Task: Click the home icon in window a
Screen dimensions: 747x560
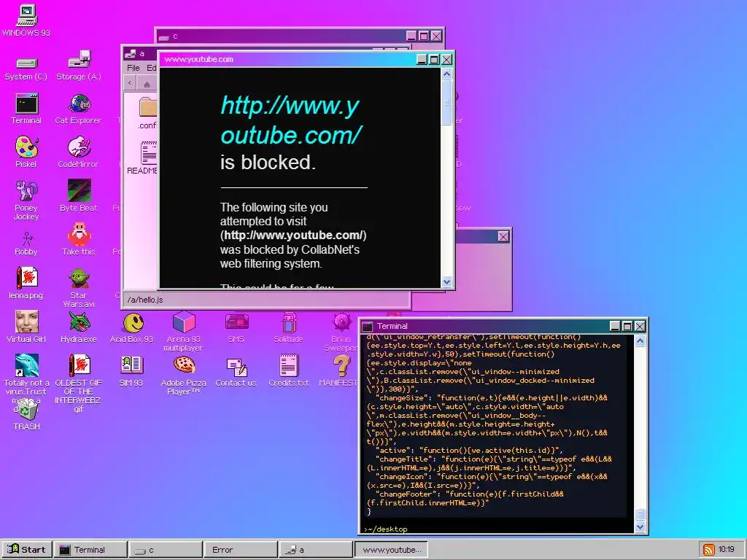Action: [x=147, y=85]
